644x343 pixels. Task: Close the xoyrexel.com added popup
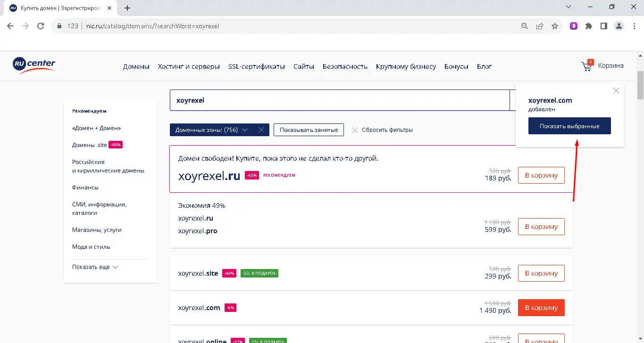[x=616, y=90]
